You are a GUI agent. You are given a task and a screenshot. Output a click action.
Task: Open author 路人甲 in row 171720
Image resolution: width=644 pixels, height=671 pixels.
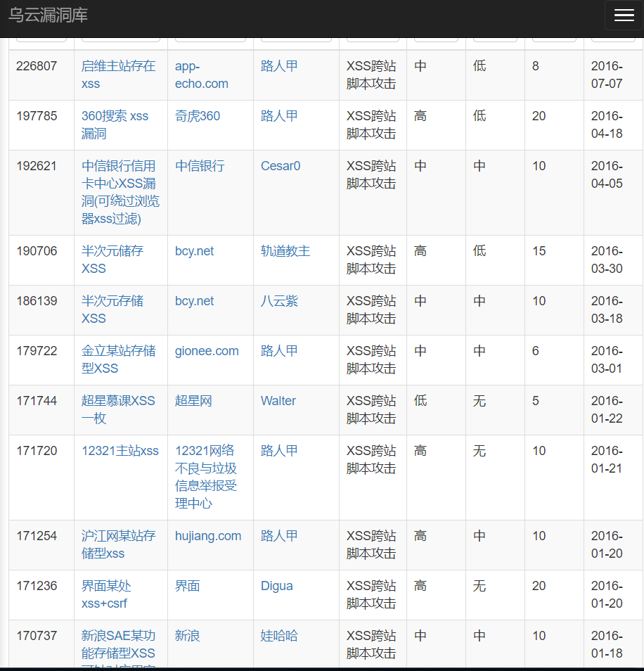(x=279, y=451)
